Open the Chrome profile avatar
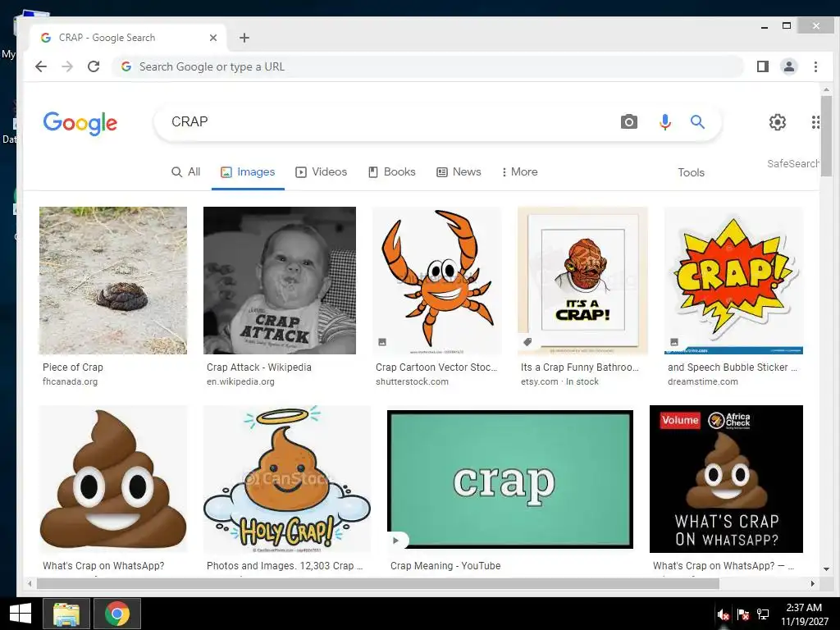This screenshot has width=840, height=630. coord(789,66)
